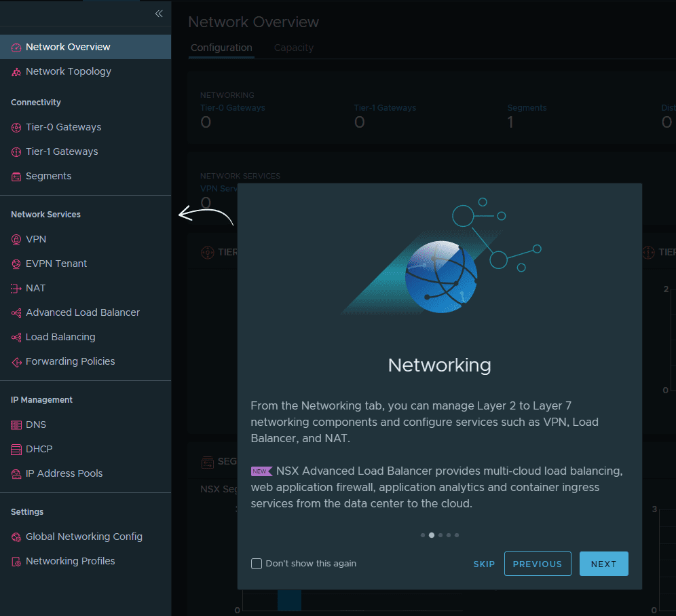
Task: Click the Network Topology icon
Action: [16, 72]
